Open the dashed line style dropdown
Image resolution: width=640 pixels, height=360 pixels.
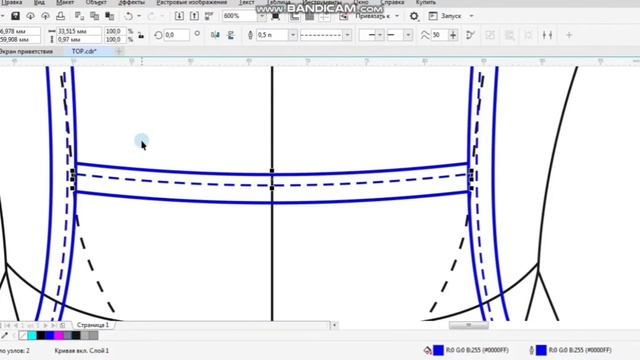pyautogui.click(x=347, y=35)
